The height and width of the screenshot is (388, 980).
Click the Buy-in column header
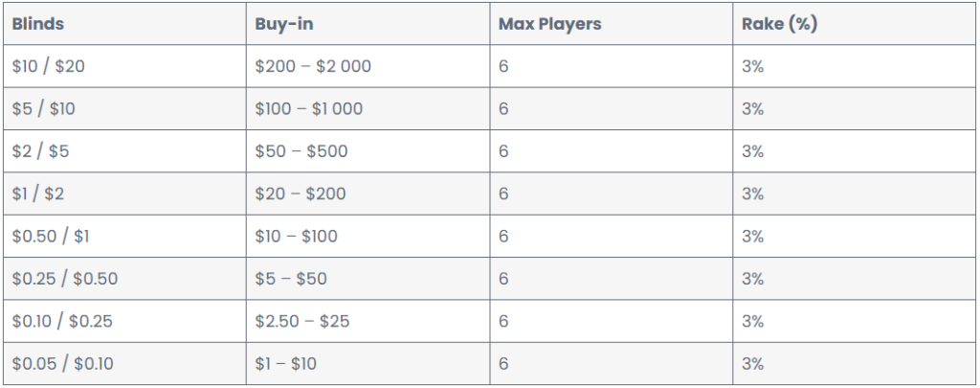point(367,24)
